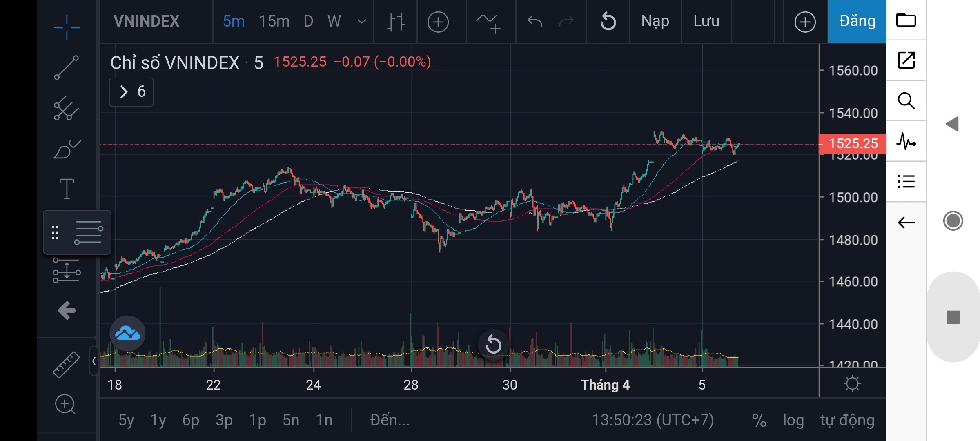The height and width of the screenshot is (441, 980).
Task: Switch to 15m timeframe
Action: pyautogui.click(x=274, y=21)
